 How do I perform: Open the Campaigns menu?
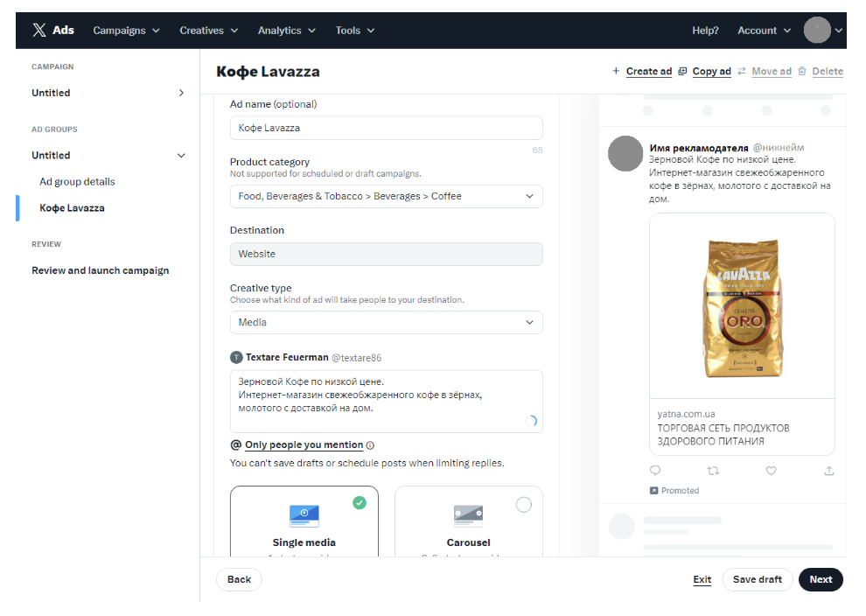[126, 31]
